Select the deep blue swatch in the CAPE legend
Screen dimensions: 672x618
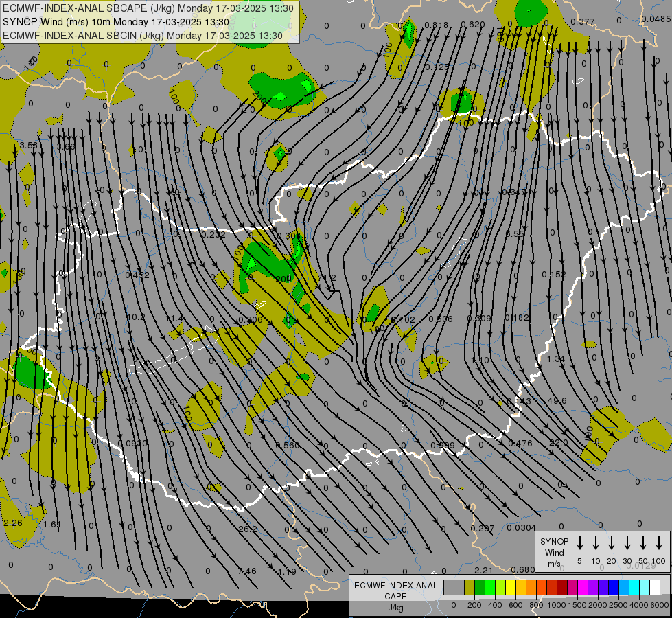(614, 587)
